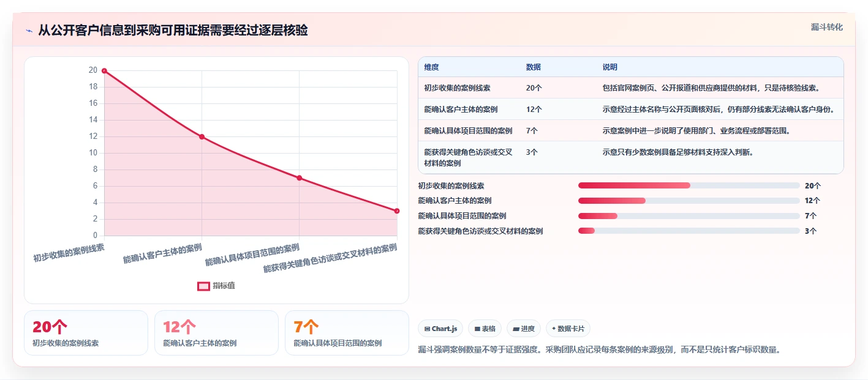This screenshot has width=868, height=380.
Task: Click the description starting 包括官网案例页
Action: point(711,88)
